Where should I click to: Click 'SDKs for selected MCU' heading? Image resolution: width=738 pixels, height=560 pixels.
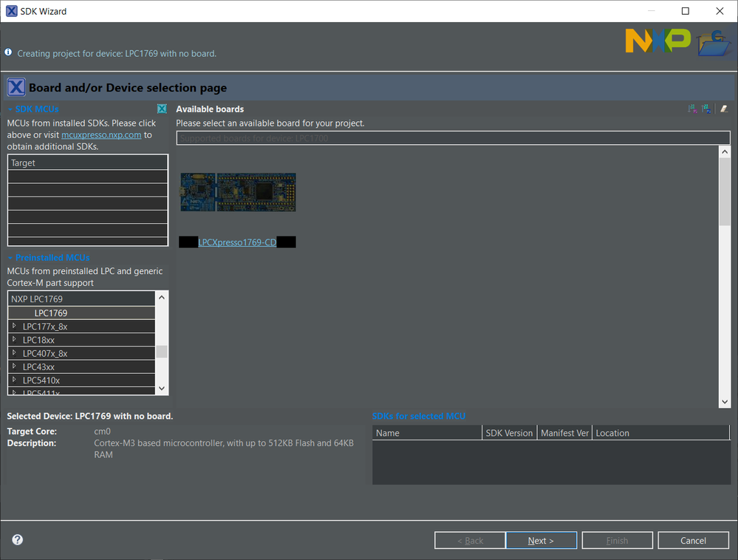pos(418,416)
